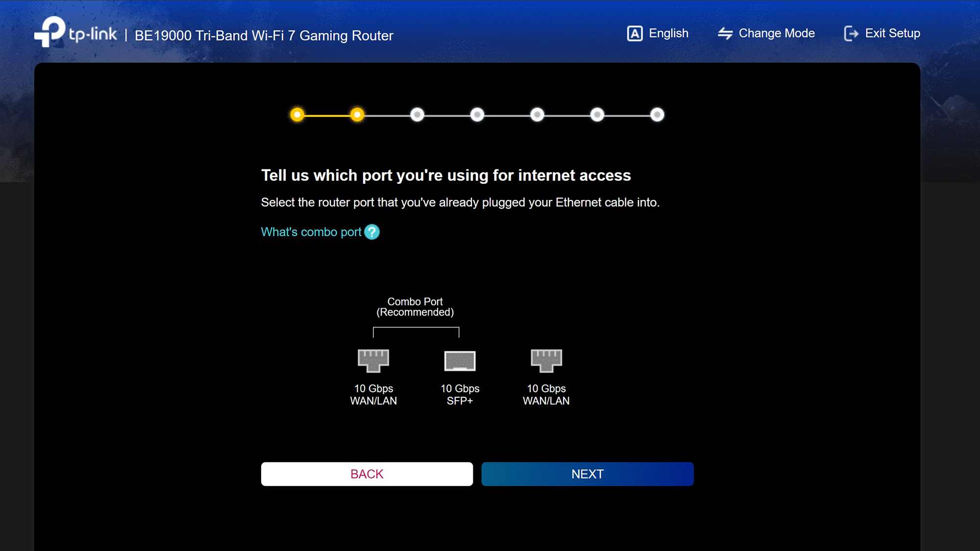This screenshot has height=551, width=980.
Task: Open the Change Mode option
Action: [x=766, y=33]
